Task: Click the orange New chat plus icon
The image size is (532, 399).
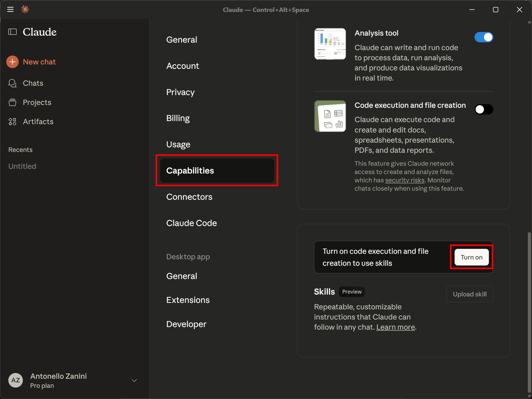Action: (12, 62)
